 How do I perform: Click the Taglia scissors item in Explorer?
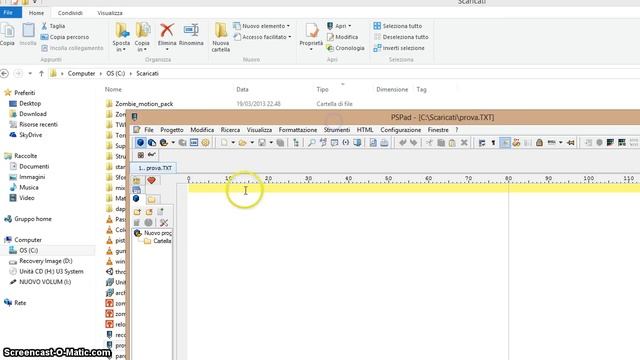[53, 26]
